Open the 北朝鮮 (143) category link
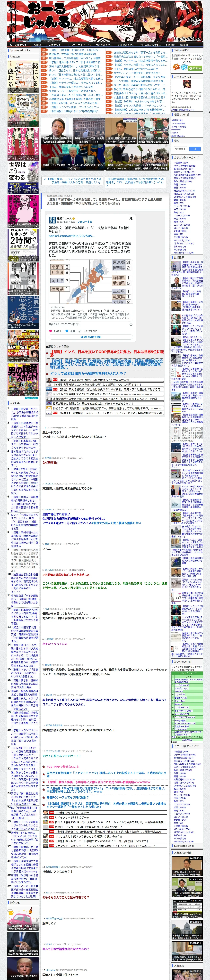Viewport: 210px width, 980px height. [x=180, y=231]
